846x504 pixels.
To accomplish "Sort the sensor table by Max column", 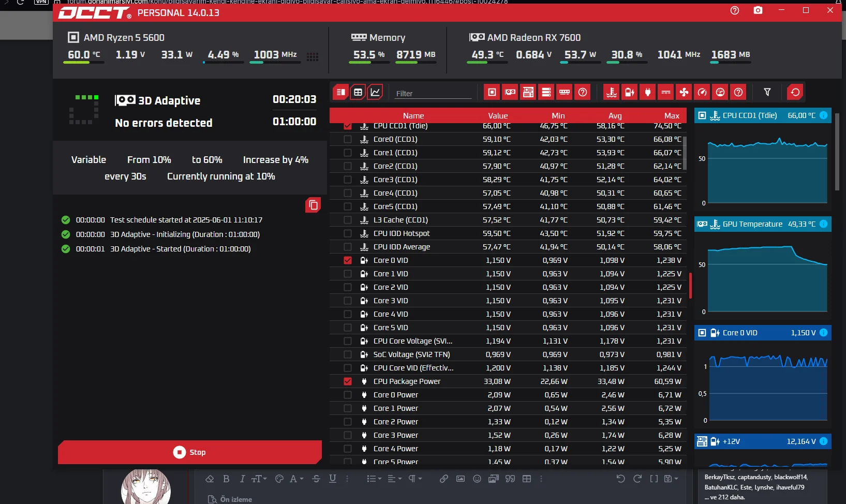I will tap(672, 115).
